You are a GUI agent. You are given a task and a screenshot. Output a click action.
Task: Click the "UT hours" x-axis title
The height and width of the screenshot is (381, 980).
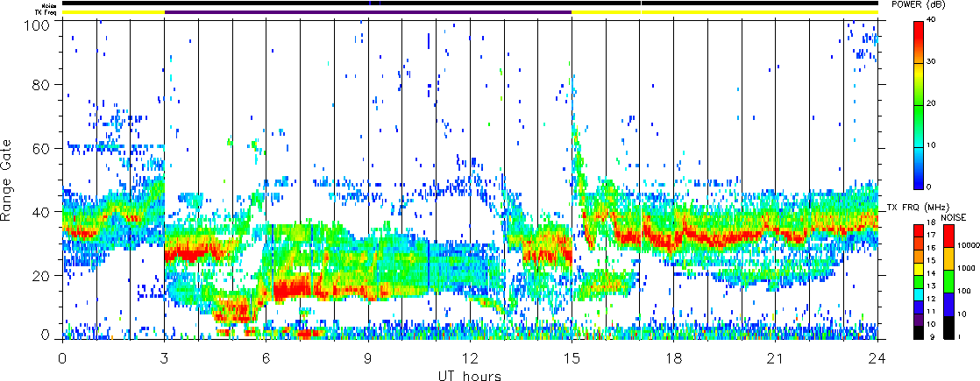click(x=469, y=375)
